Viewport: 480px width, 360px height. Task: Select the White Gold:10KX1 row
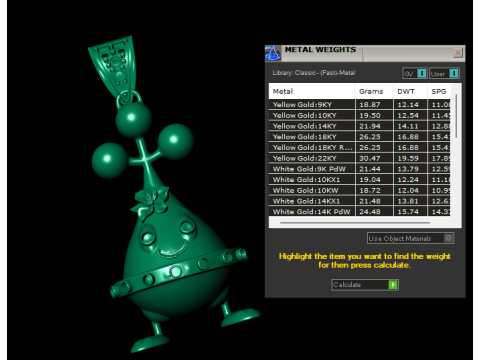[360, 179]
